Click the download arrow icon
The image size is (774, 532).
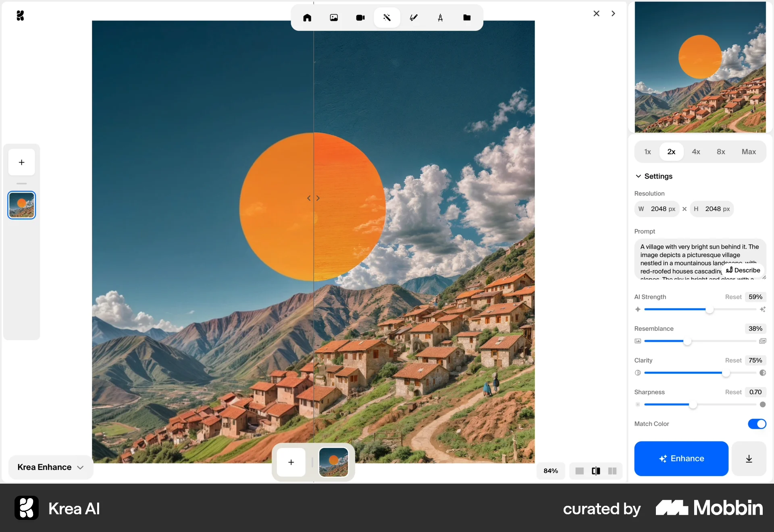point(749,459)
